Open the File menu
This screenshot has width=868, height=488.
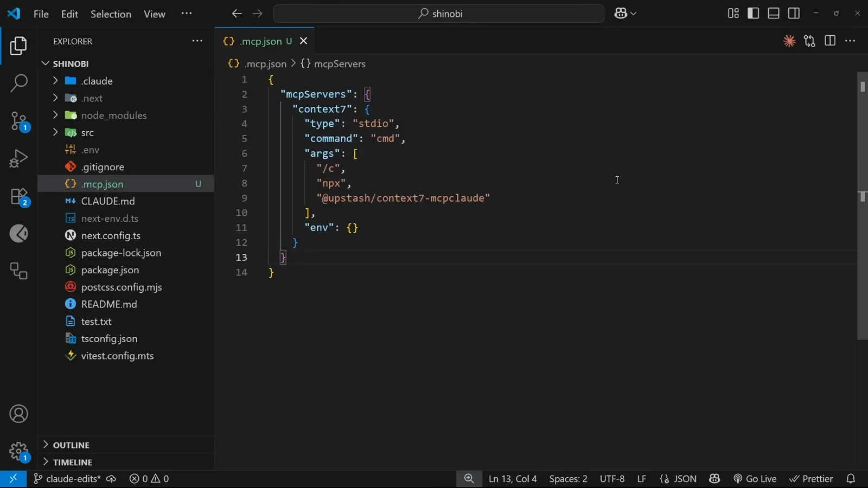(x=41, y=14)
